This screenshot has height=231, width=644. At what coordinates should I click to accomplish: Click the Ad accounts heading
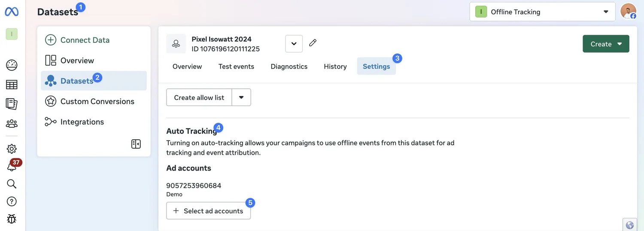(x=188, y=168)
